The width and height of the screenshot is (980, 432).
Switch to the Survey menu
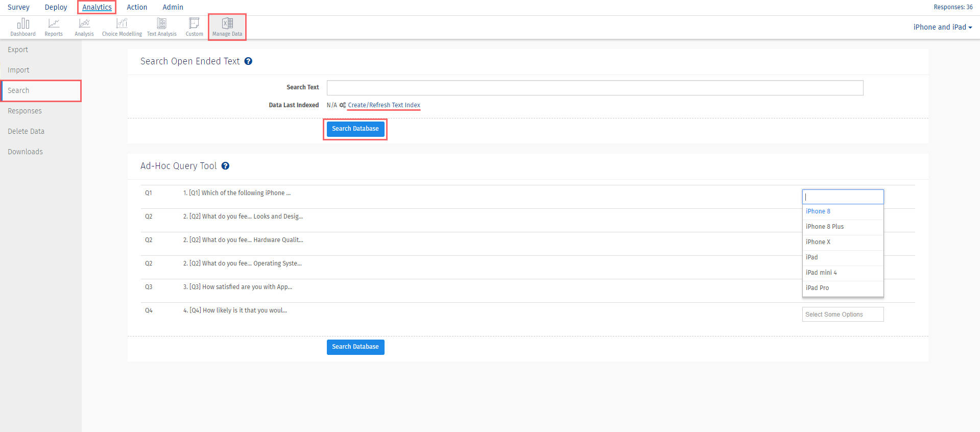[18, 7]
